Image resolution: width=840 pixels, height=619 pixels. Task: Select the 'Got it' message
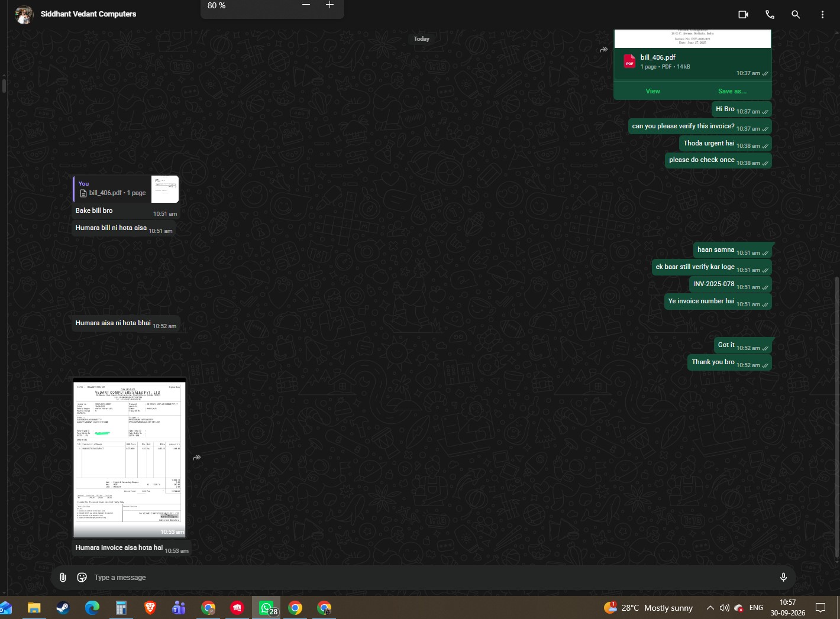coord(742,346)
